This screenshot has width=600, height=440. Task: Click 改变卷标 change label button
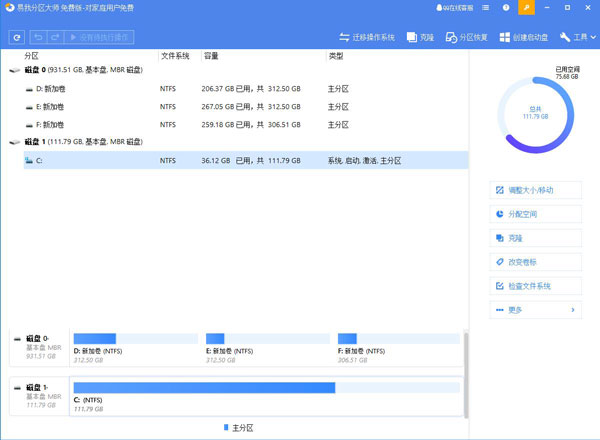[535, 262]
